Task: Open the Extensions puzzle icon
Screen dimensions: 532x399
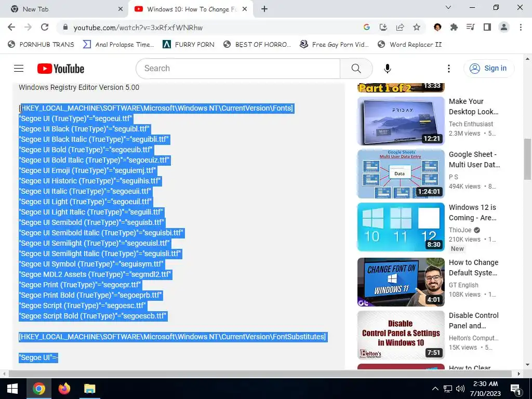Action: [454, 27]
